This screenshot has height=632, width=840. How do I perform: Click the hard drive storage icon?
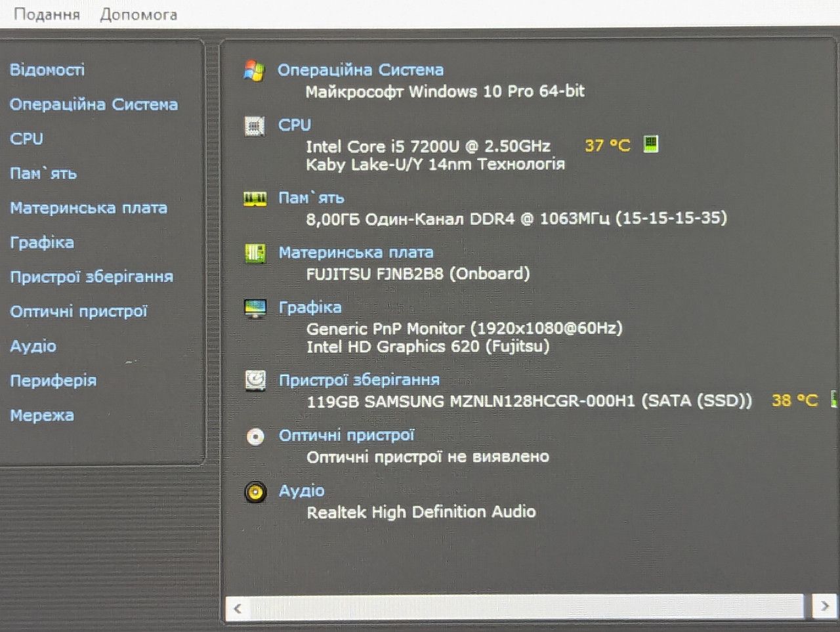pyautogui.click(x=255, y=381)
